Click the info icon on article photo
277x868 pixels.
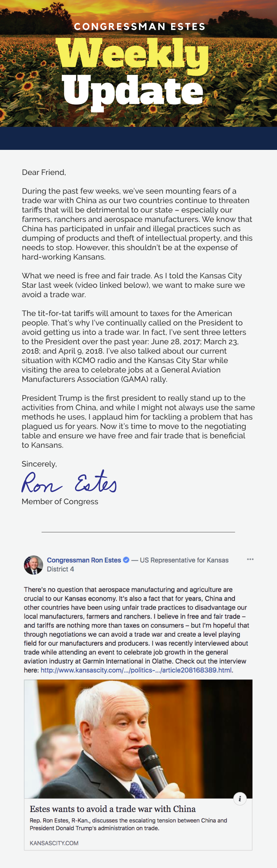(x=240, y=798)
